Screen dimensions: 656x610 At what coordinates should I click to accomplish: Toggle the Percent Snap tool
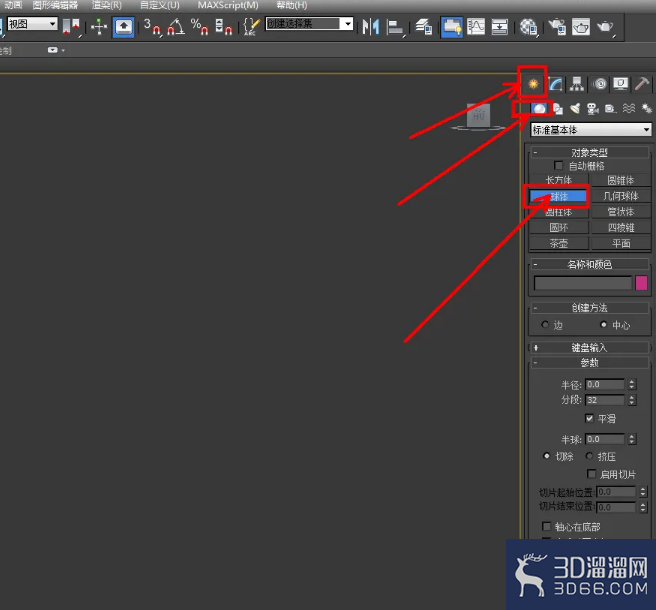[x=199, y=27]
